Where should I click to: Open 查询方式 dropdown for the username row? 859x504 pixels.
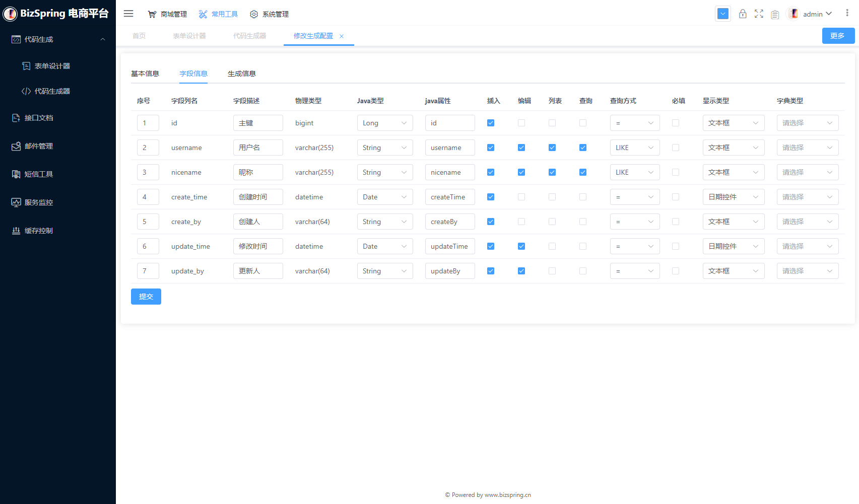point(635,148)
